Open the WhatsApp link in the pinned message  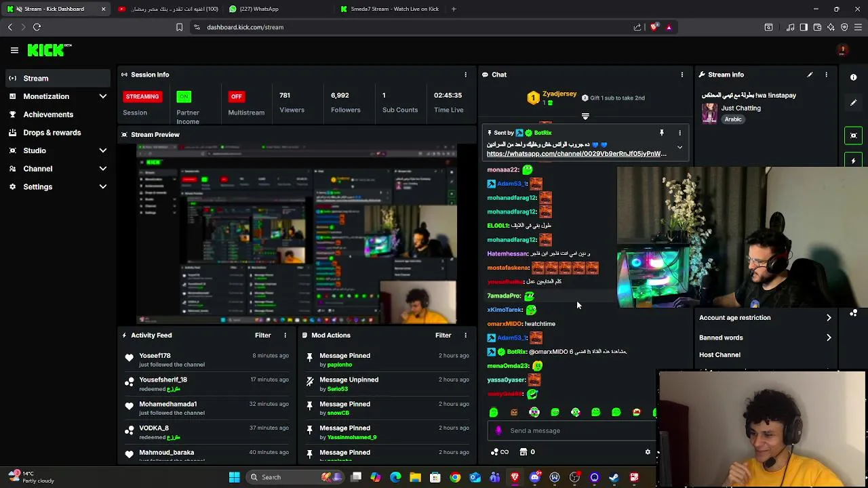(576, 154)
